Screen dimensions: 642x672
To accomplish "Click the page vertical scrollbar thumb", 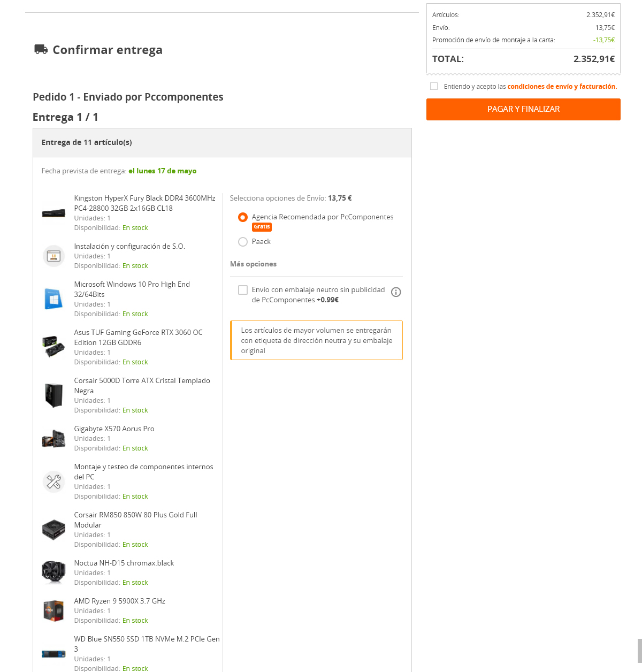I will pyautogui.click(x=639, y=651).
